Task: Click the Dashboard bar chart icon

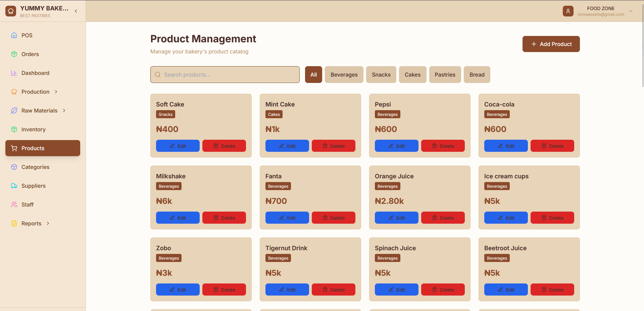Action: point(14,73)
